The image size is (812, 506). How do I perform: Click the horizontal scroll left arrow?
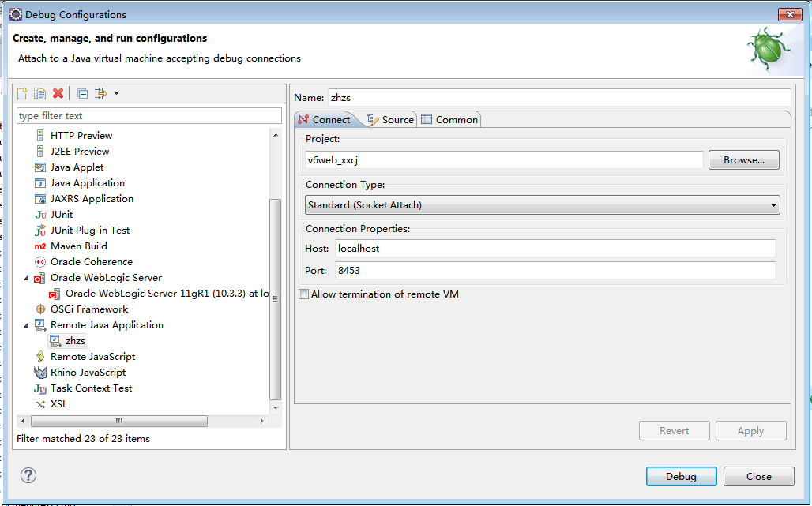22,421
